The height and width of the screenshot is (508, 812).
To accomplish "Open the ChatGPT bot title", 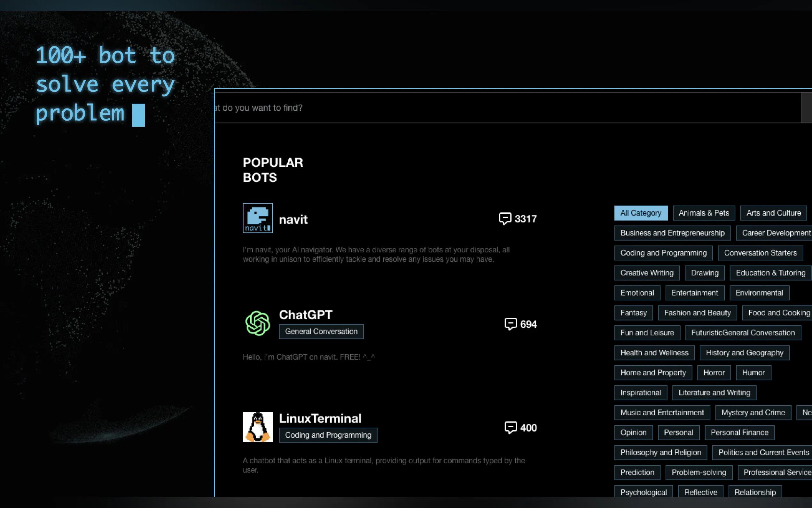I will tap(306, 315).
